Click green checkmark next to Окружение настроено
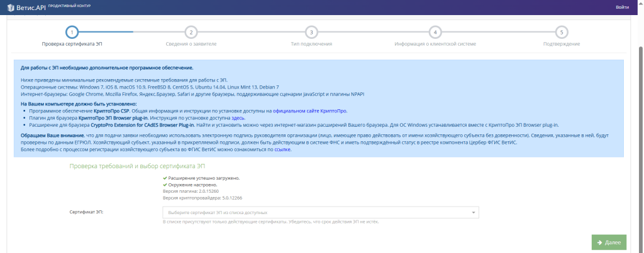The height and width of the screenshot is (253, 644). (x=165, y=185)
